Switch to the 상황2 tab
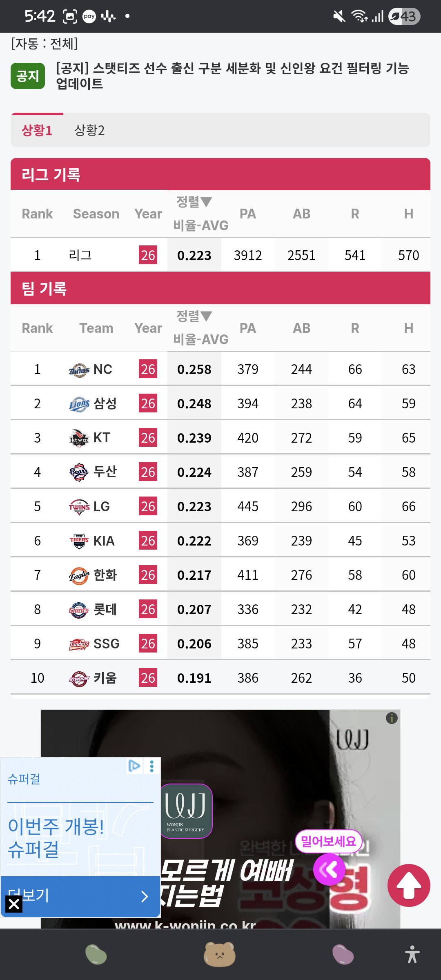This screenshot has height=980, width=441. pyautogui.click(x=89, y=130)
